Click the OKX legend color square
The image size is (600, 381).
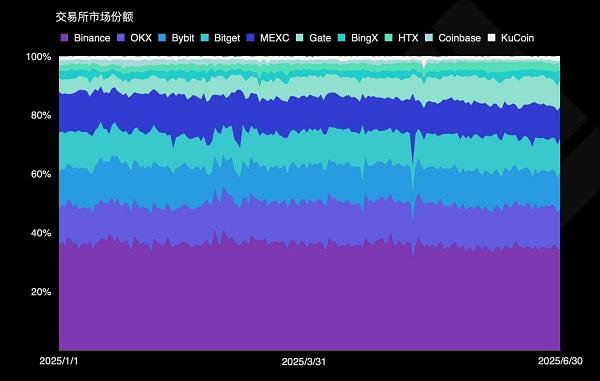pyautogui.click(x=121, y=38)
